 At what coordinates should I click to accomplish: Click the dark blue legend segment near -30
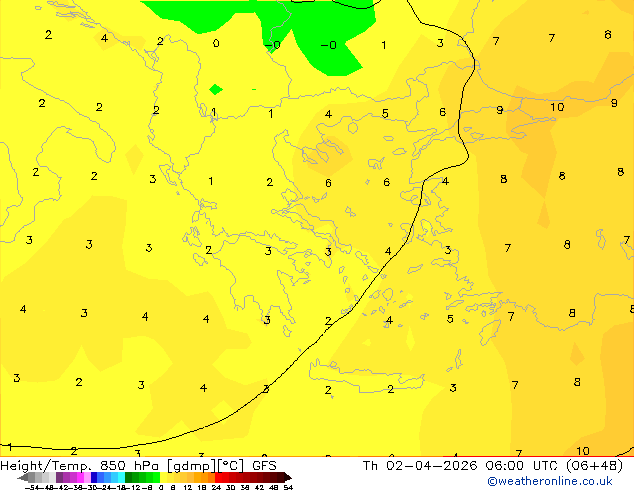pyautogui.click(x=94, y=477)
